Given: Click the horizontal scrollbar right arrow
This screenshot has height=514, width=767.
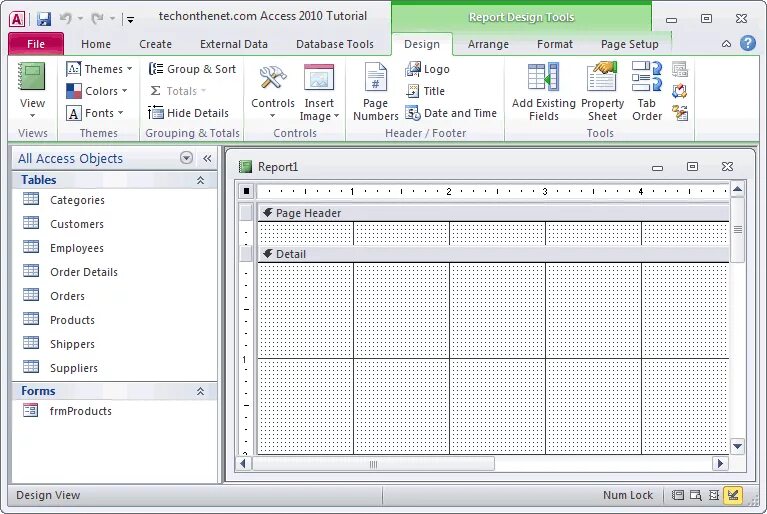Looking at the screenshot, I should point(720,463).
